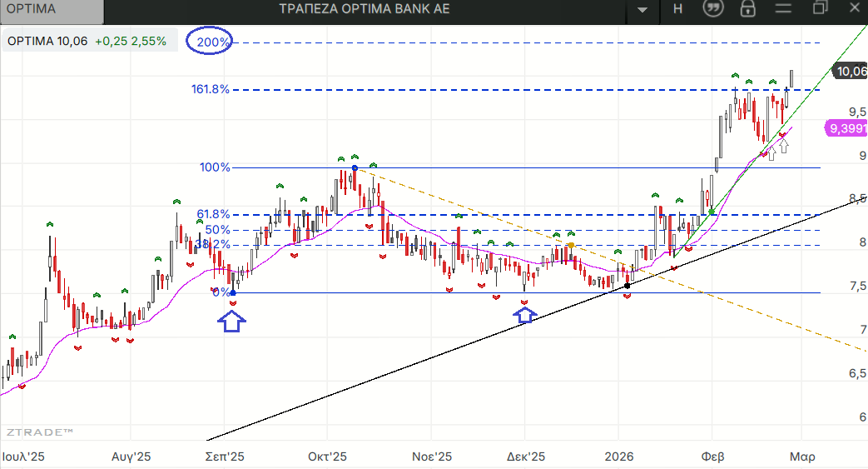Image resolution: width=868 pixels, height=469 pixels.
Task: Click the blue anchor dot at October peak
Action: (355, 168)
